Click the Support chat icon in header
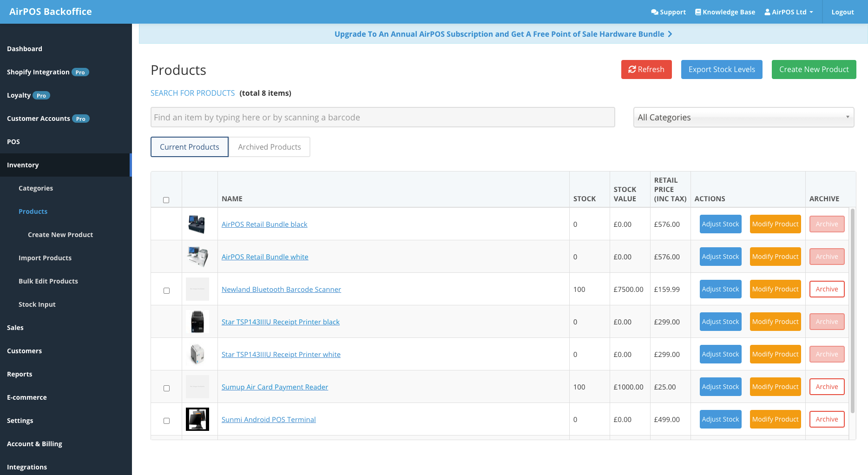 pos(654,12)
